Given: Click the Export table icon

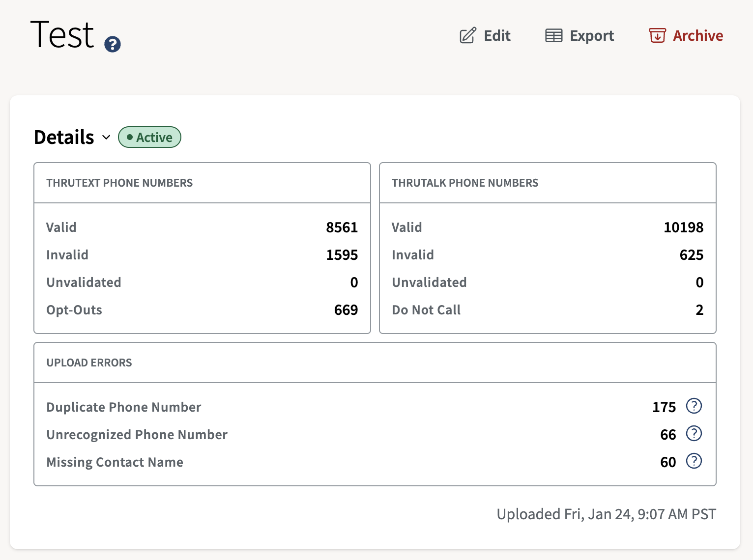Looking at the screenshot, I should coord(553,36).
